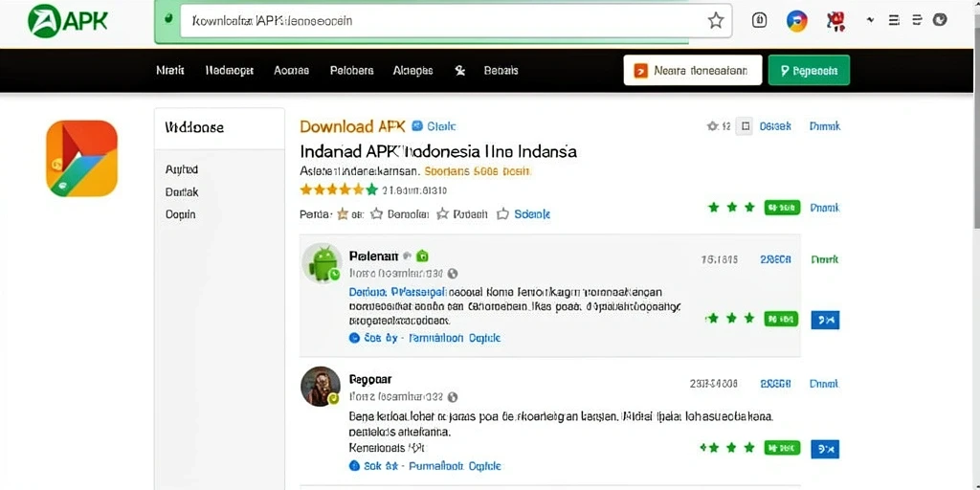Click the Download APK heading
980x490 pixels.
(352, 126)
